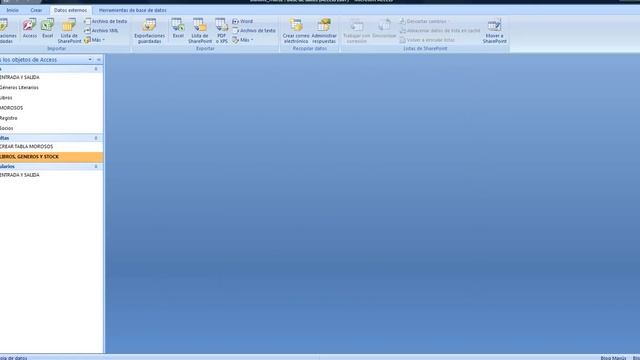Collapse the tables section in navigation pane
The height and width of the screenshot is (360, 640).
coord(96,69)
